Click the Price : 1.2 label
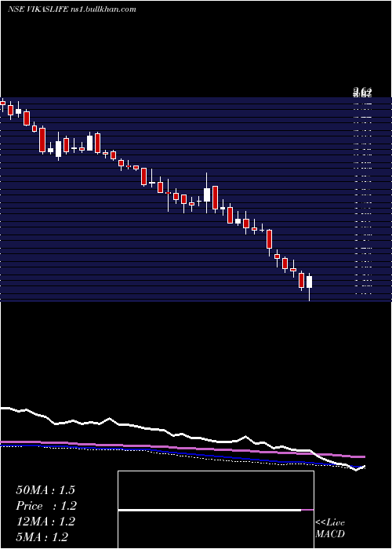The image size is (392, 549). pos(46,506)
